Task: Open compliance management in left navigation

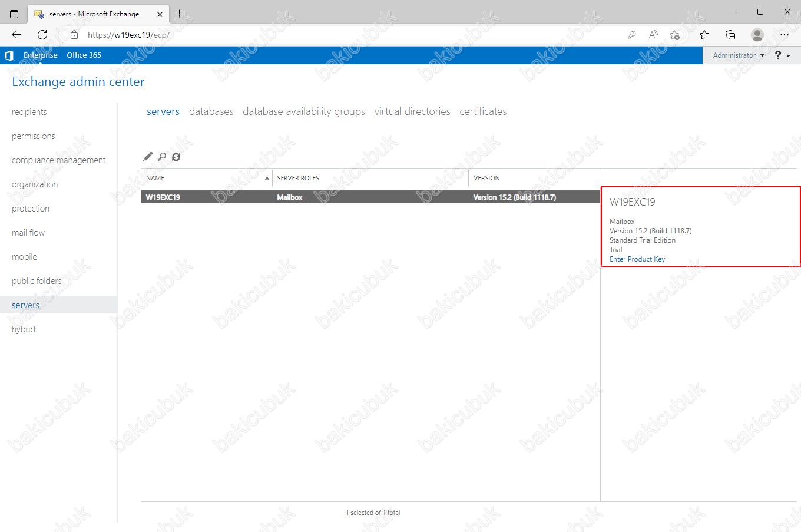Action: (x=59, y=160)
